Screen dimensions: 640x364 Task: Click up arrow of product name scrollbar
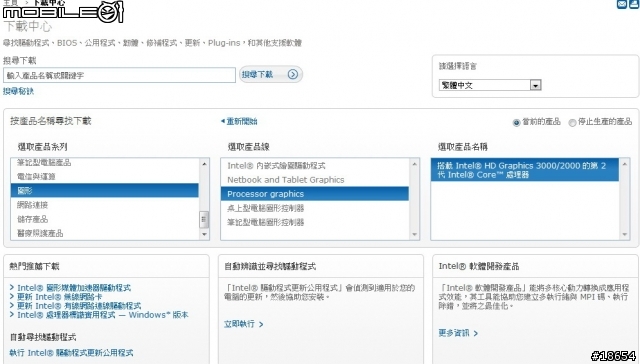click(x=624, y=164)
